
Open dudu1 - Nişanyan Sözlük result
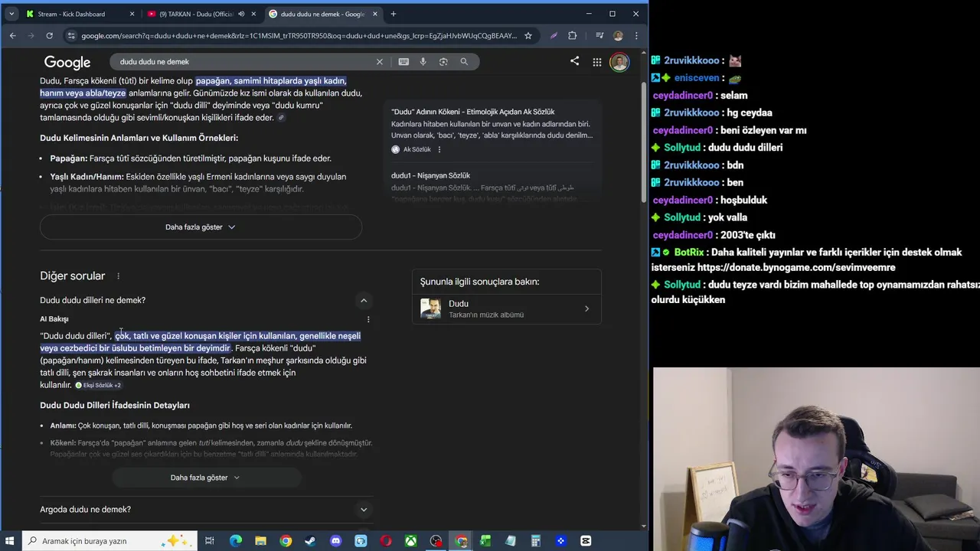point(430,175)
